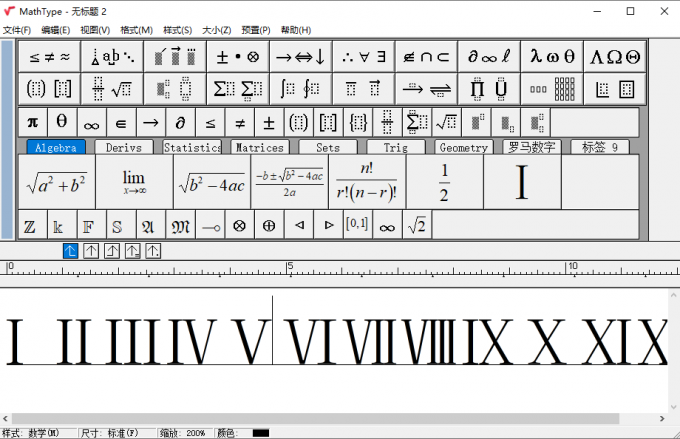Open 编辑(E) menu
The image size is (680, 439).
point(56,30)
